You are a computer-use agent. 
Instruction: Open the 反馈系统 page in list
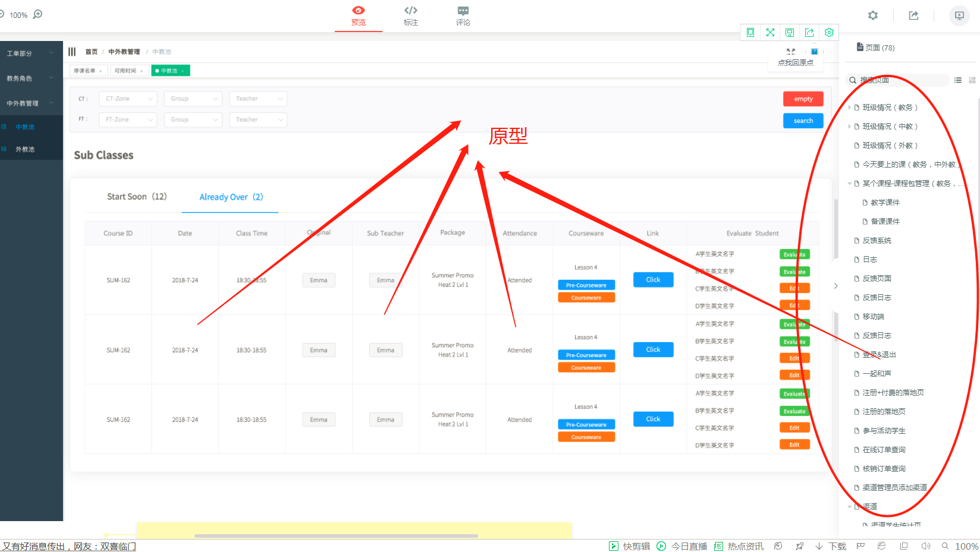point(877,241)
